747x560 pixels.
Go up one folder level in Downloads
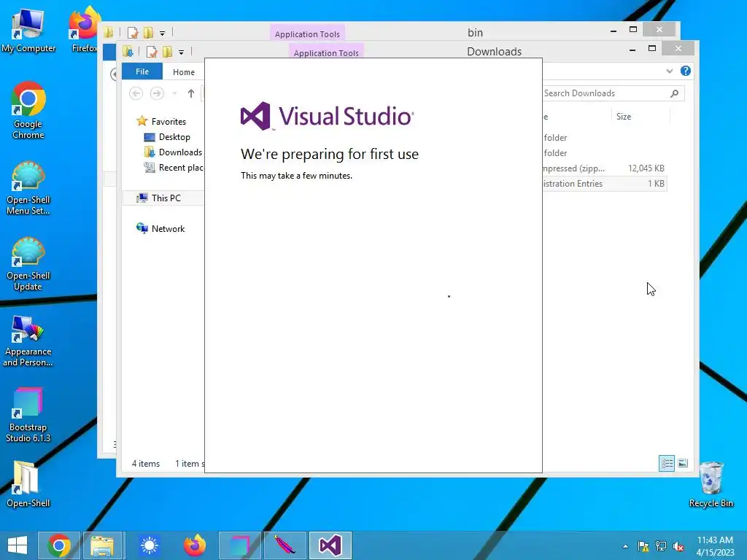(x=190, y=93)
